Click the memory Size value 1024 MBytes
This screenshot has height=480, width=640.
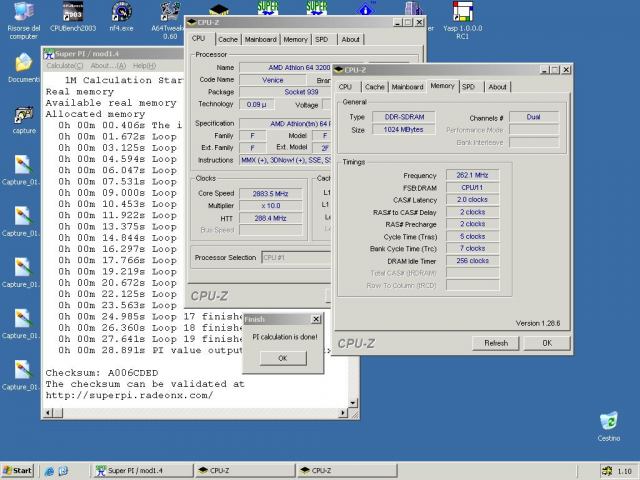click(403, 129)
